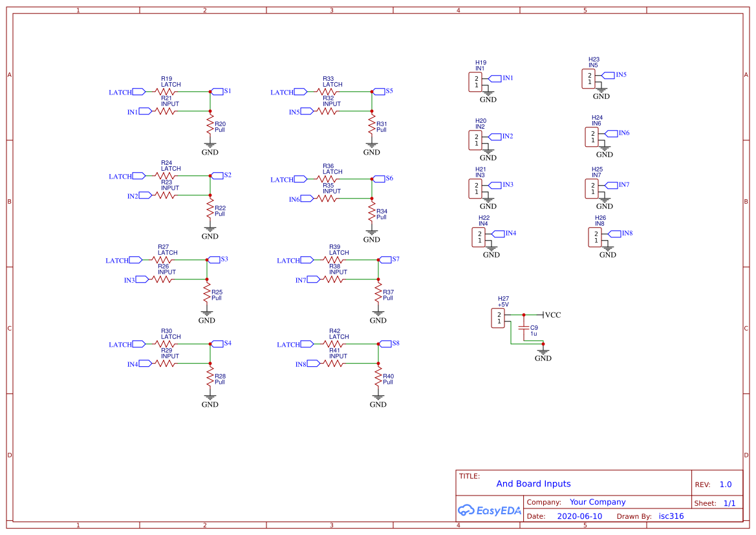Click the title text And Board Inputs
The width and height of the screenshot is (756, 535).
[x=534, y=483]
